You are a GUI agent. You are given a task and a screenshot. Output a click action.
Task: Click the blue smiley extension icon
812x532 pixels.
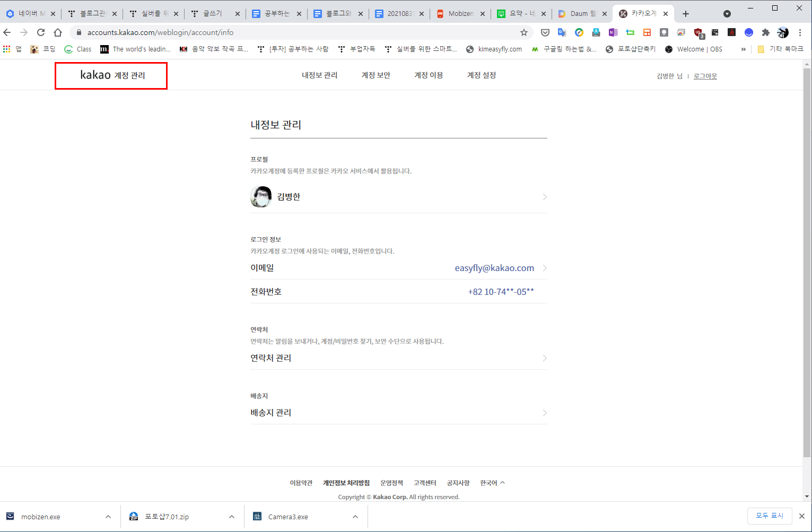[749, 32]
